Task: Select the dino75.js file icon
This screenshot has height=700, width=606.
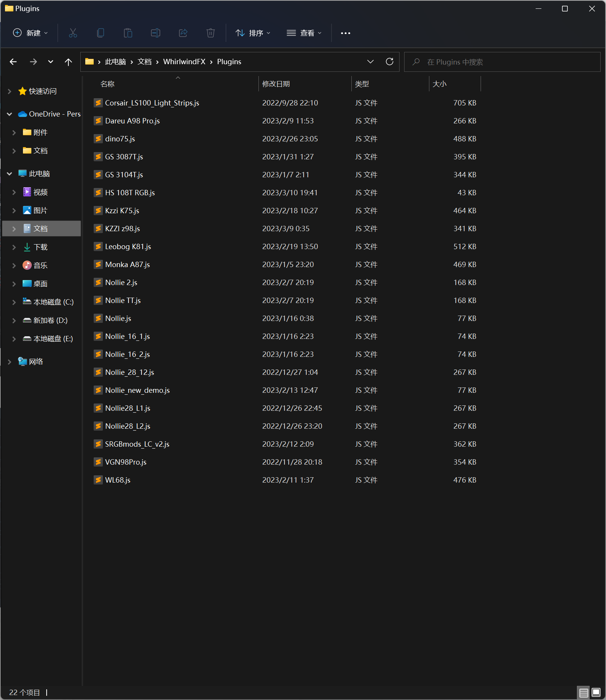Action: coord(98,139)
